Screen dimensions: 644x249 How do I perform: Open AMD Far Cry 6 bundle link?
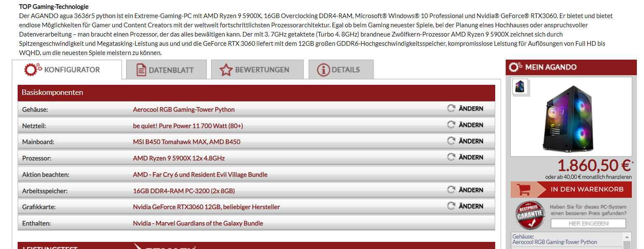[x=200, y=175]
